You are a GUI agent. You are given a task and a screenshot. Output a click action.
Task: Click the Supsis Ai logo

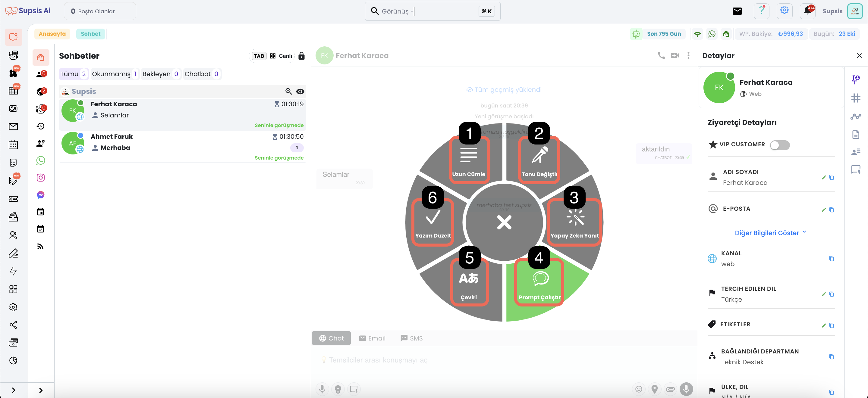pos(28,11)
